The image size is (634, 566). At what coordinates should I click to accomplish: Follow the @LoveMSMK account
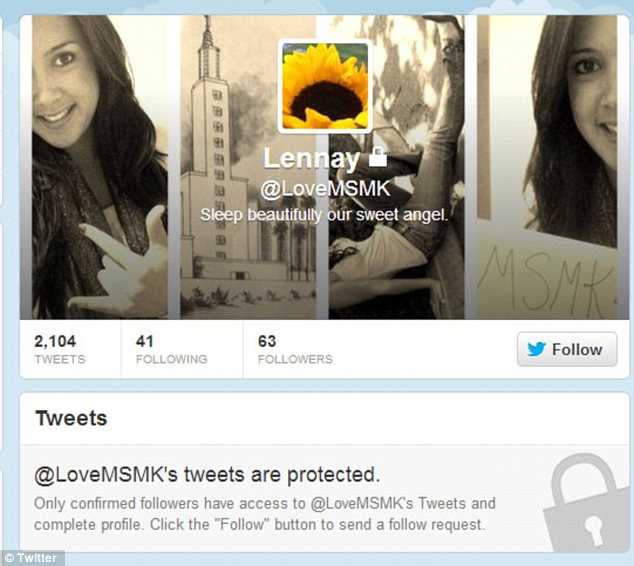point(567,349)
